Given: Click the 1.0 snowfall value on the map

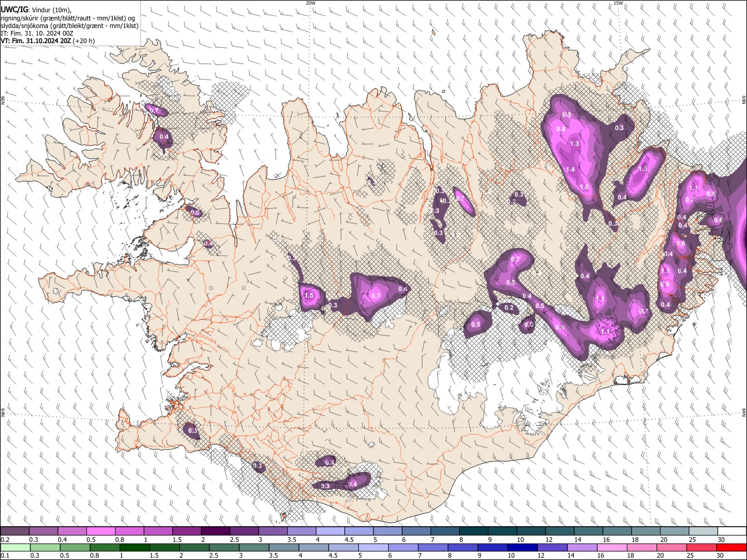Looking at the screenshot, I should click(584, 187).
